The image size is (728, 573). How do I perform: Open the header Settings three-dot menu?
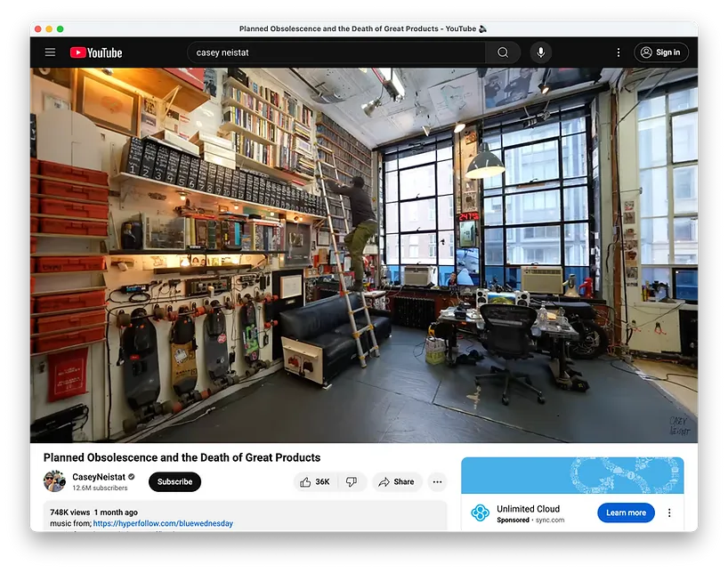coord(619,52)
